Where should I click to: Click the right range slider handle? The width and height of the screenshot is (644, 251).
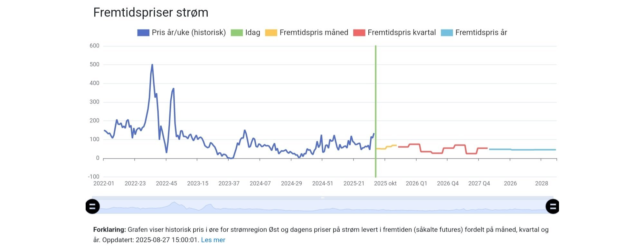[x=553, y=206]
